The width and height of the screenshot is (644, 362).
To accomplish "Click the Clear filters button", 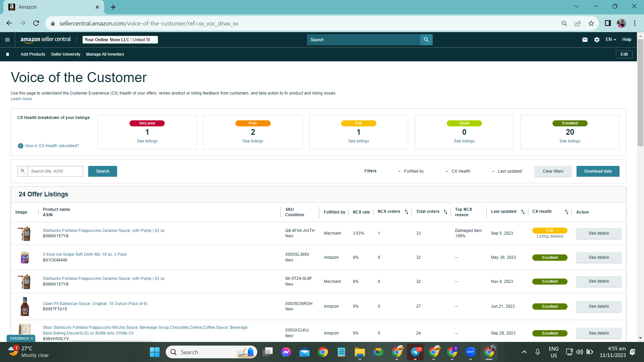I will [x=553, y=171].
